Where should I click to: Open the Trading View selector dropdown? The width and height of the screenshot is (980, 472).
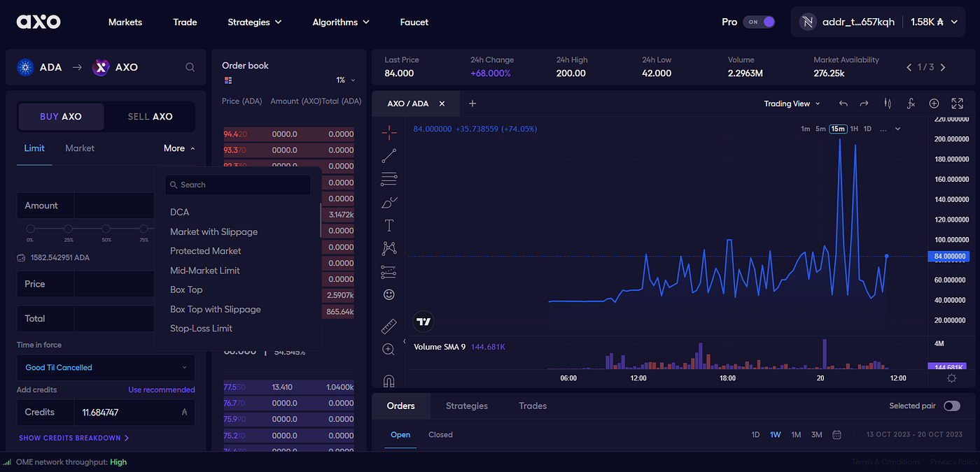pos(792,103)
